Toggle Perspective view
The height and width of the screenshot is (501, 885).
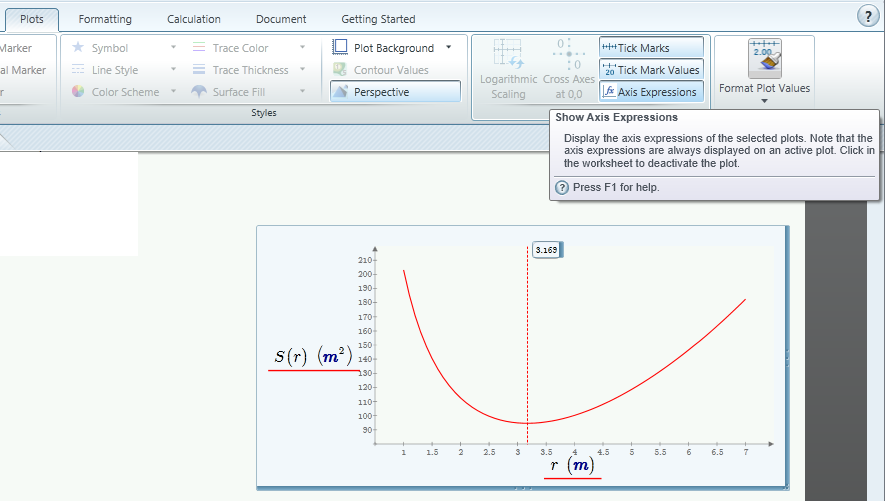click(395, 92)
